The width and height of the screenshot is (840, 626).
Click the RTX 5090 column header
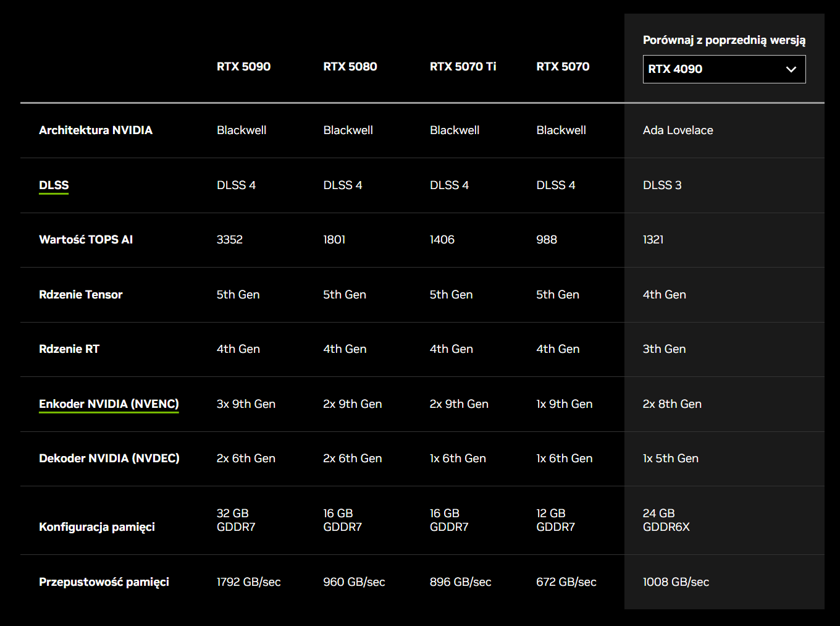point(243,67)
